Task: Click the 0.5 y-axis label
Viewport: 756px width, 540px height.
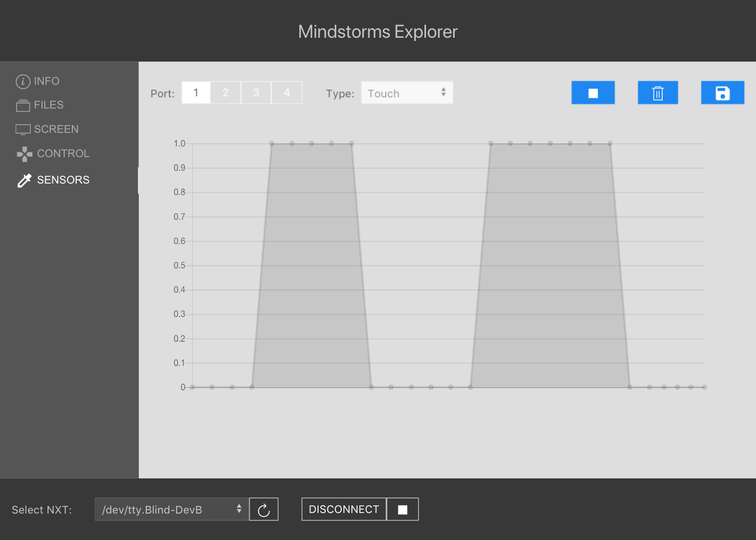Action: tap(179, 266)
